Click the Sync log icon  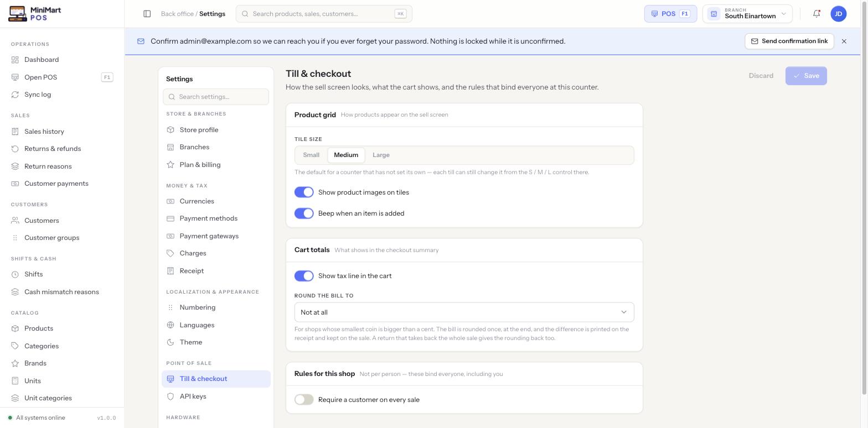pos(15,95)
